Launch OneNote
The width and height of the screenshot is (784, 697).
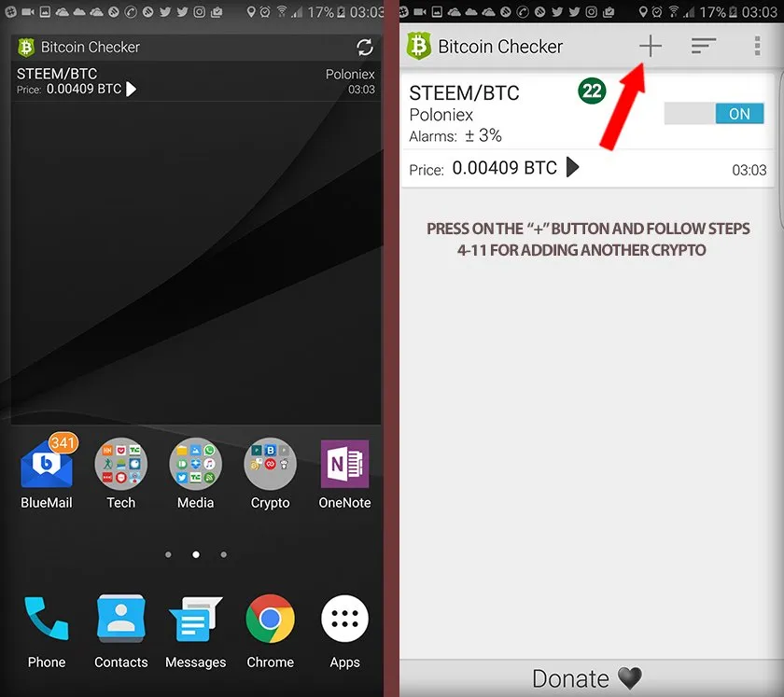tap(344, 473)
